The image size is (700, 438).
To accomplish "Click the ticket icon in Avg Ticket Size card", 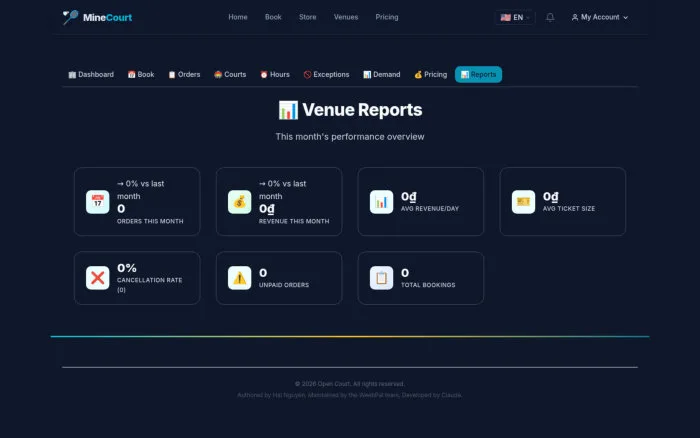I will (x=523, y=202).
